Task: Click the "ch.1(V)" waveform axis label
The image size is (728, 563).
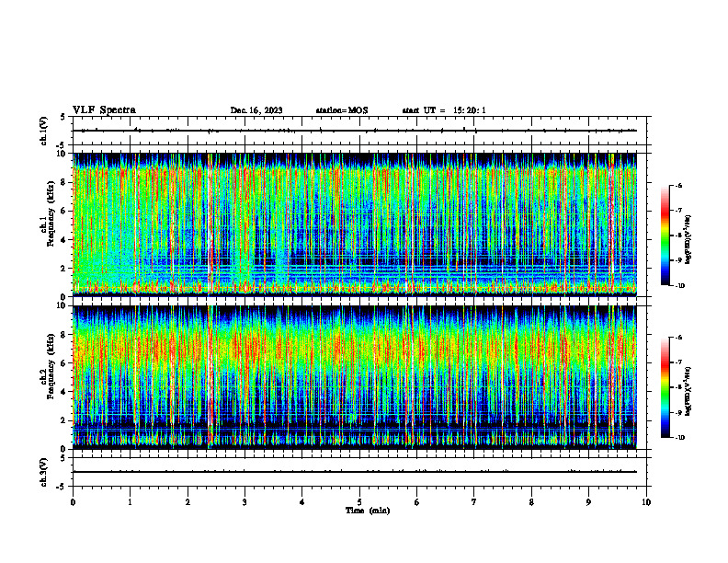Action: pos(44,131)
